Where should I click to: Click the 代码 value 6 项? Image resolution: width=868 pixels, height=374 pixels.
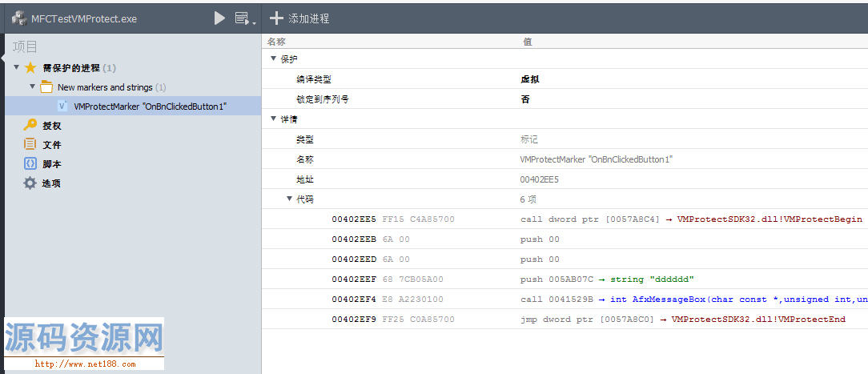tap(528, 199)
